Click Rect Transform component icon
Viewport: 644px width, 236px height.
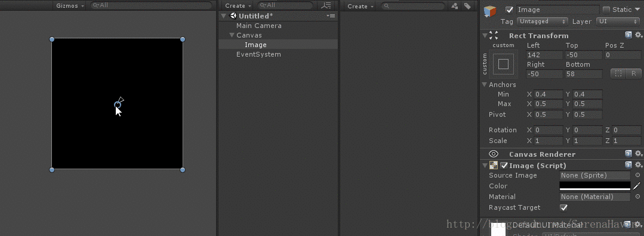coord(494,35)
